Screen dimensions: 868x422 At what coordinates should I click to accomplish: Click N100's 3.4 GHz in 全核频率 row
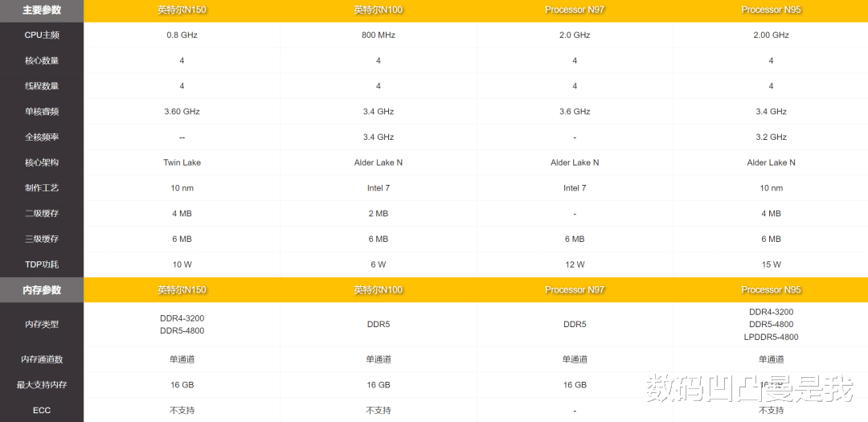click(x=378, y=137)
